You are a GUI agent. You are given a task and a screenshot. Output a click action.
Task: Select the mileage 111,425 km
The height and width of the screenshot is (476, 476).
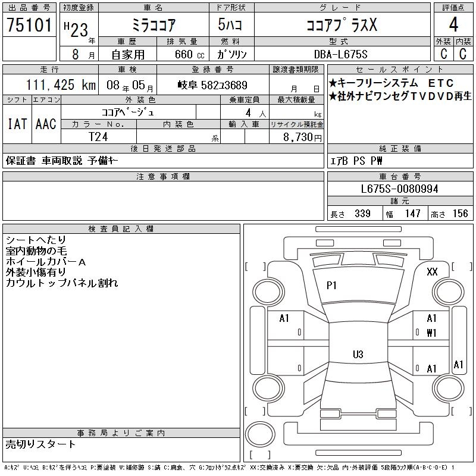[x=61, y=85]
